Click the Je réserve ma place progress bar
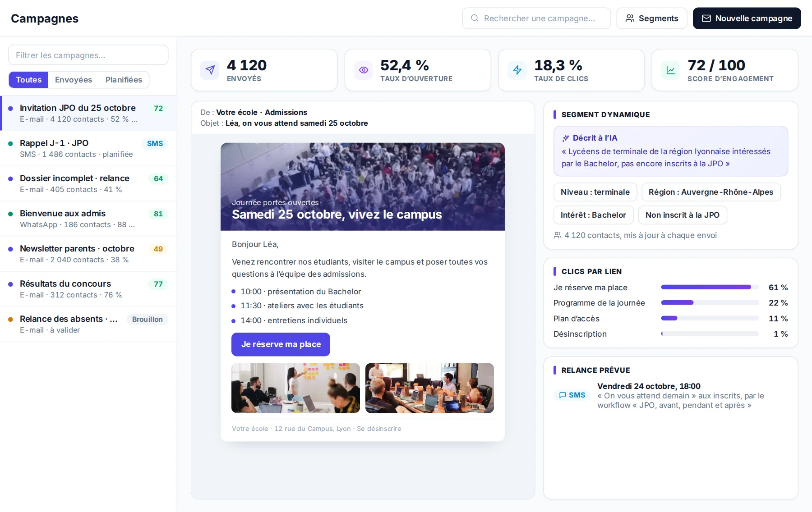 point(710,287)
